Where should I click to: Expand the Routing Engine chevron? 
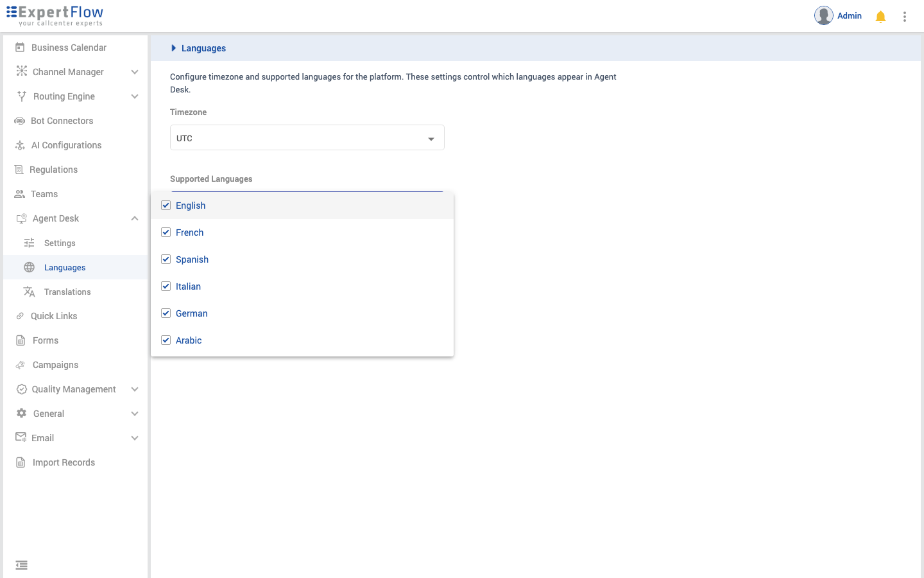[135, 96]
